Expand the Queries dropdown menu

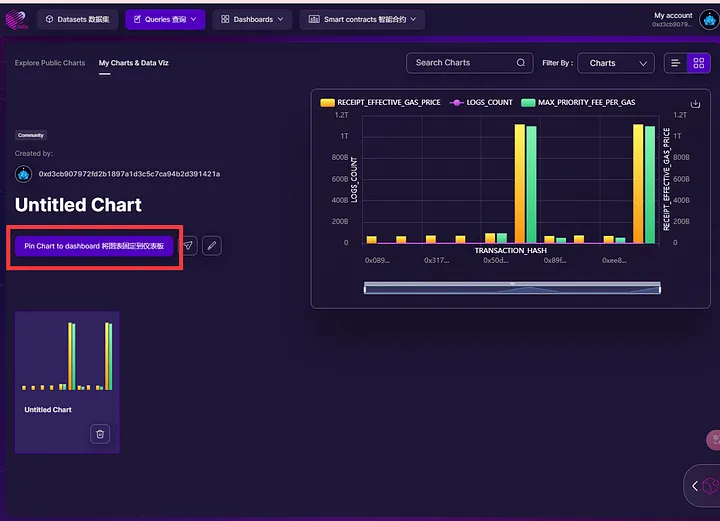(x=165, y=19)
